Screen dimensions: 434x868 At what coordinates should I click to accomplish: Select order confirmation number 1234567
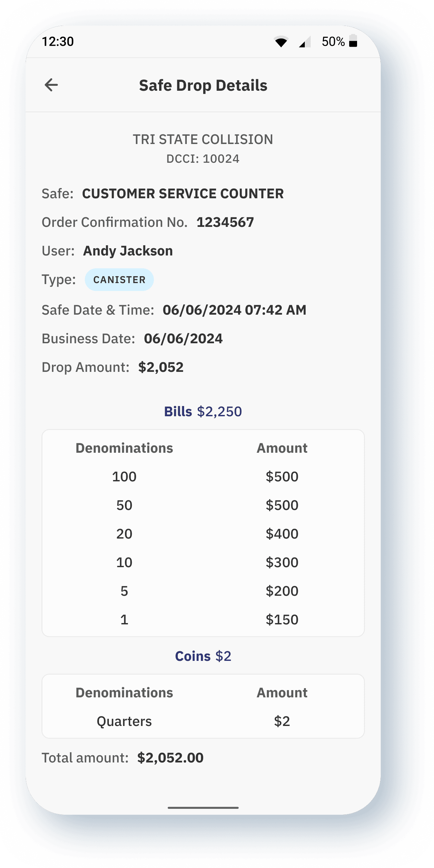[x=225, y=222]
